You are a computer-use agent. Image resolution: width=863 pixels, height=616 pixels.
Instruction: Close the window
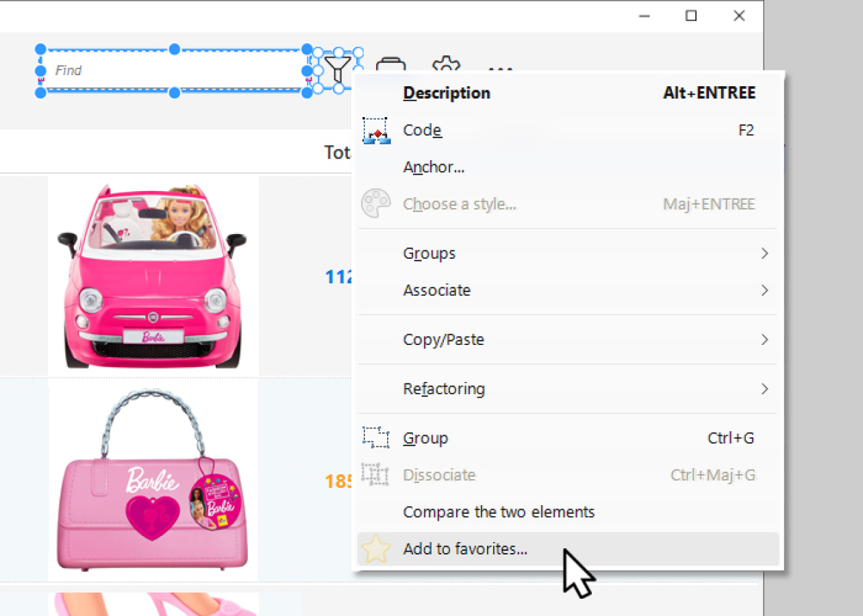[739, 16]
